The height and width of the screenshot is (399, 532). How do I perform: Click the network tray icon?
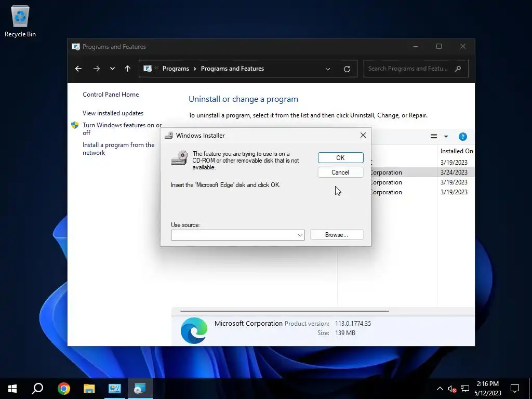465,389
